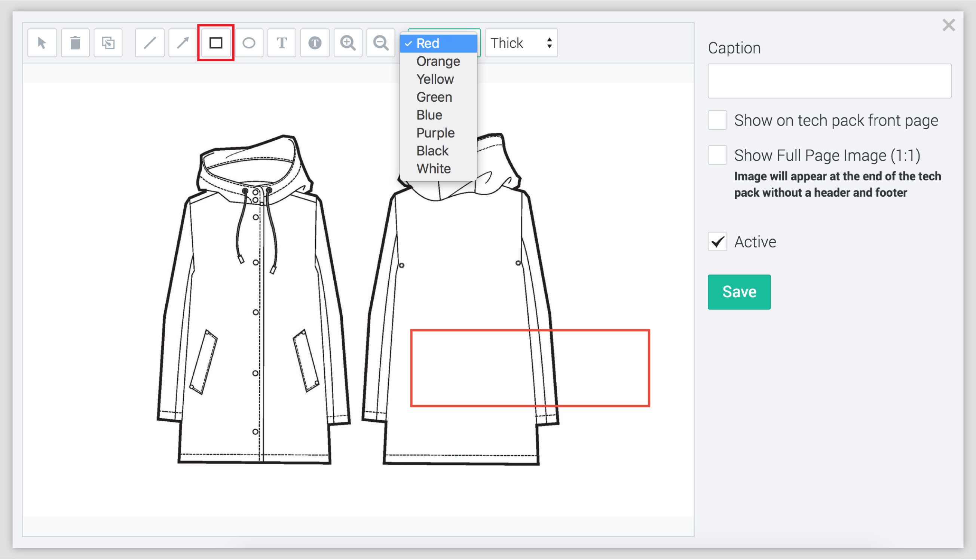Select the arrow drawing tool
The height and width of the screenshot is (560, 976).
183,43
